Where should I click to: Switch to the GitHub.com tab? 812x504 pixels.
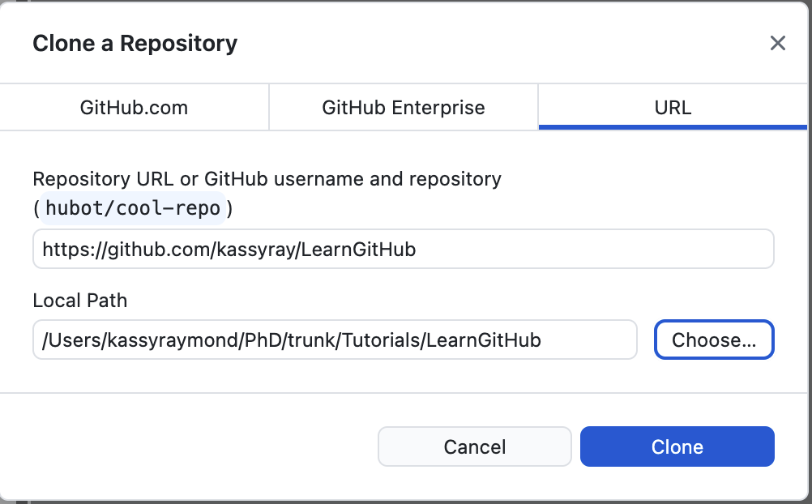pos(134,108)
